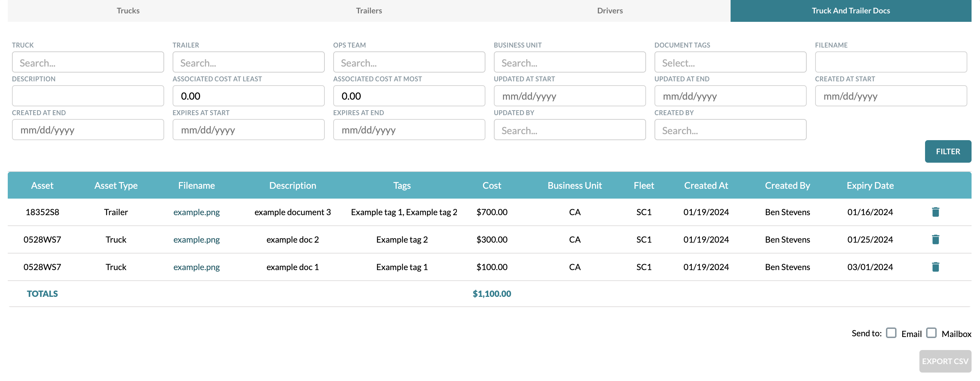This screenshot has height=381, width=980.
Task: Click the Expires At End date field
Action: point(409,130)
